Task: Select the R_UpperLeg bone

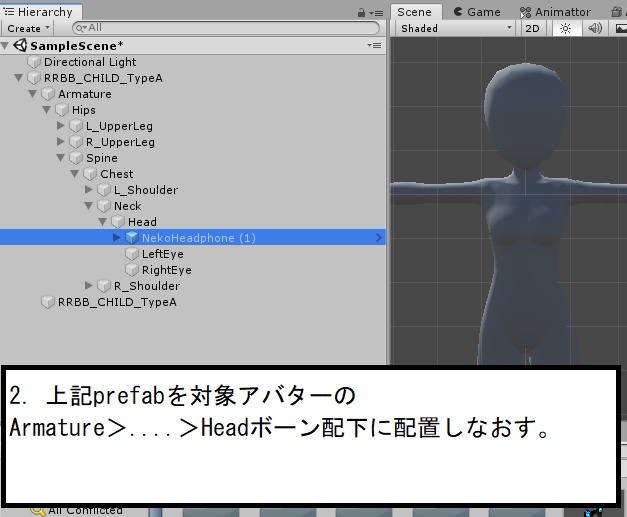Action: [x=120, y=142]
